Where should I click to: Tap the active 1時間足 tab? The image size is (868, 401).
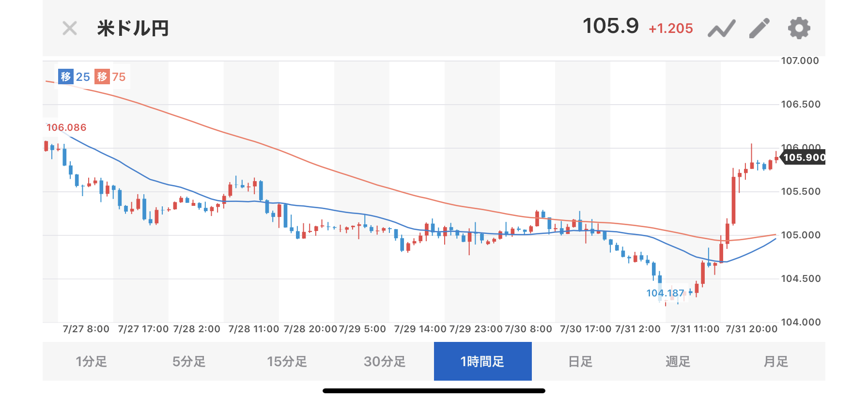pyautogui.click(x=482, y=361)
